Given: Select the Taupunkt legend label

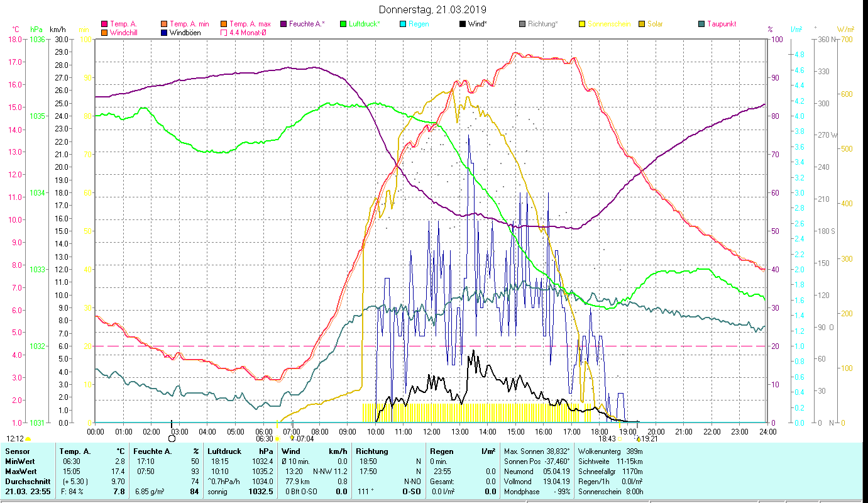Looking at the screenshot, I should [x=722, y=24].
